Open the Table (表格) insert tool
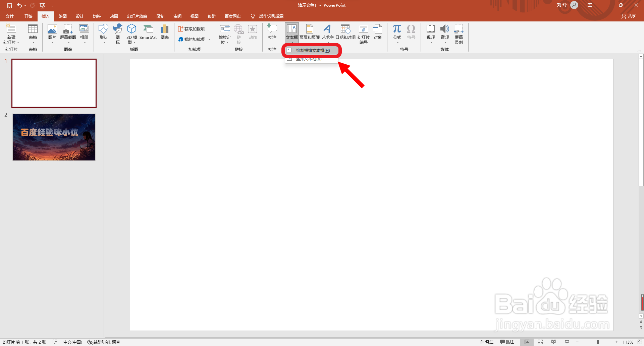This screenshot has height=346, width=644. (x=33, y=34)
